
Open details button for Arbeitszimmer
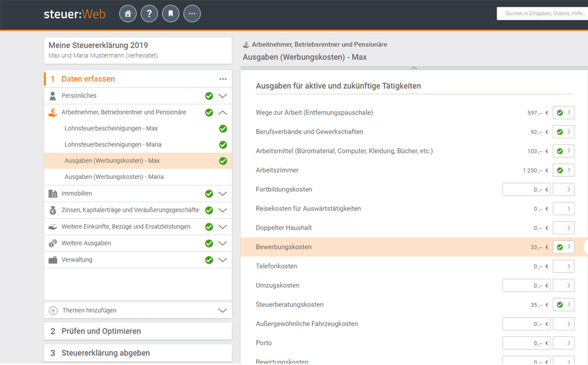coord(564,170)
